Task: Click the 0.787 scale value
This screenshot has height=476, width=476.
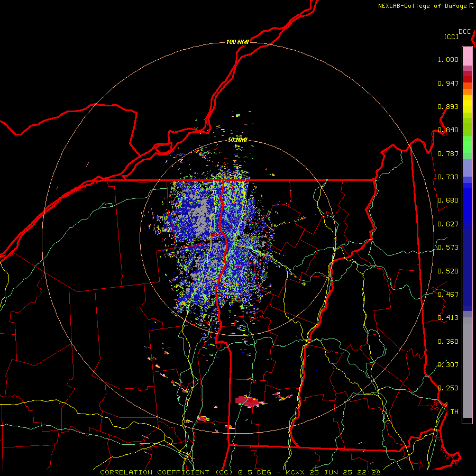Action: [448, 153]
